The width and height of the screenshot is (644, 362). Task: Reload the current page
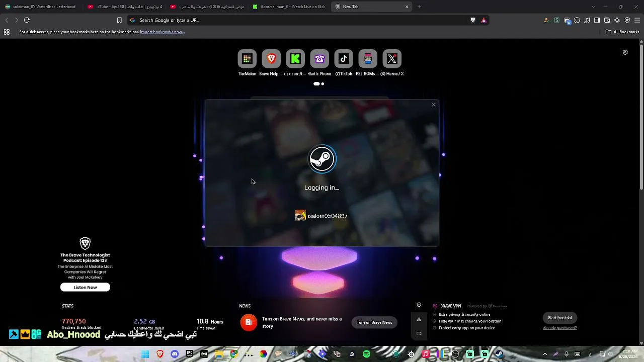[27, 20]
